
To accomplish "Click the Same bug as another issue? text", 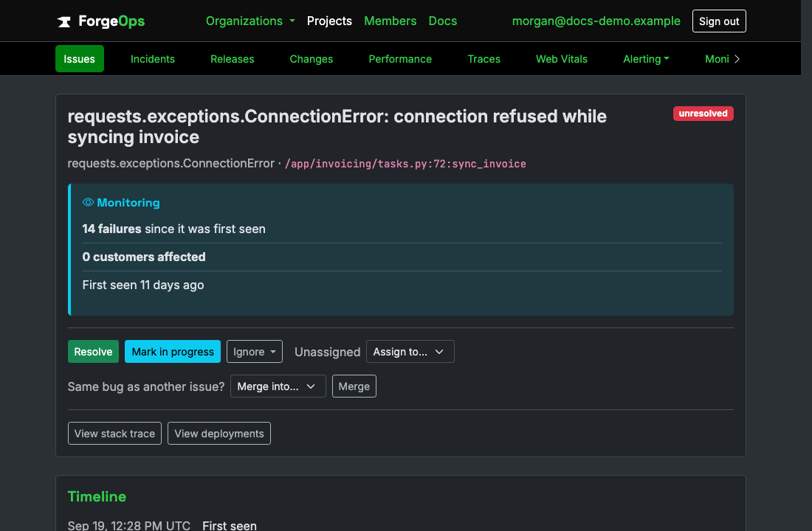I will pos(146,386).
